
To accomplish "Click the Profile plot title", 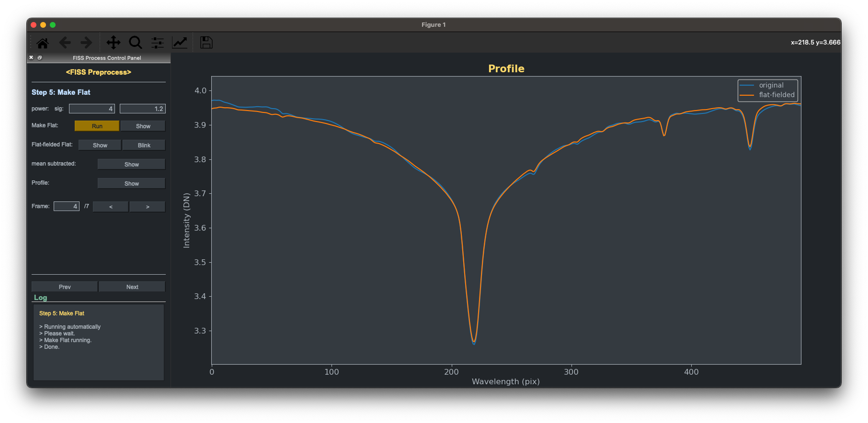I will (506, 68).
